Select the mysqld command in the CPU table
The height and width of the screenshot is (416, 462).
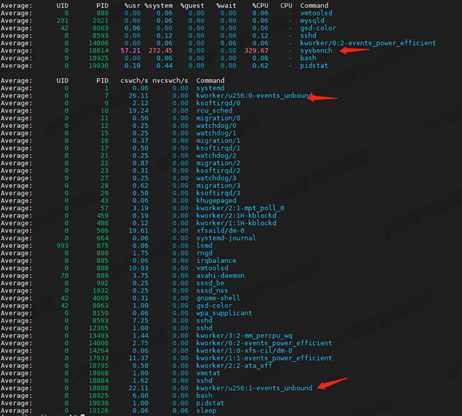312,21
